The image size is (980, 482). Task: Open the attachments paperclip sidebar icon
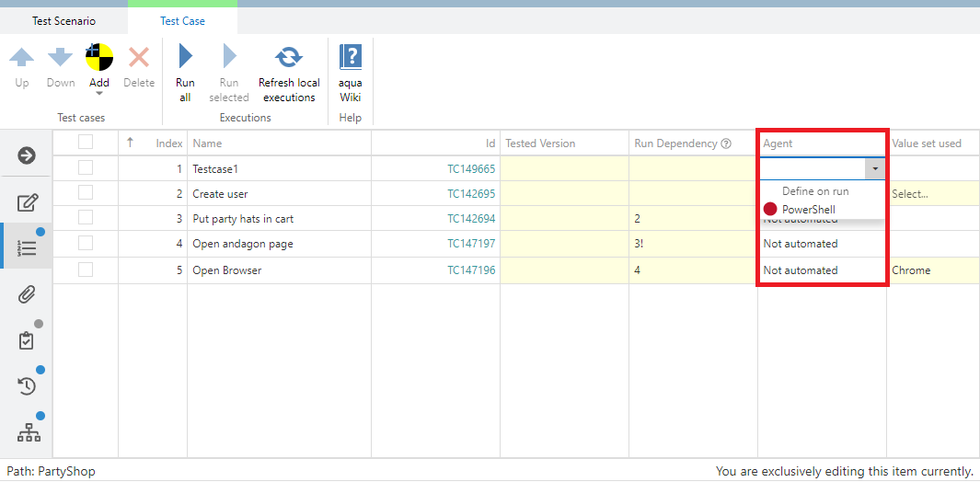27,294
